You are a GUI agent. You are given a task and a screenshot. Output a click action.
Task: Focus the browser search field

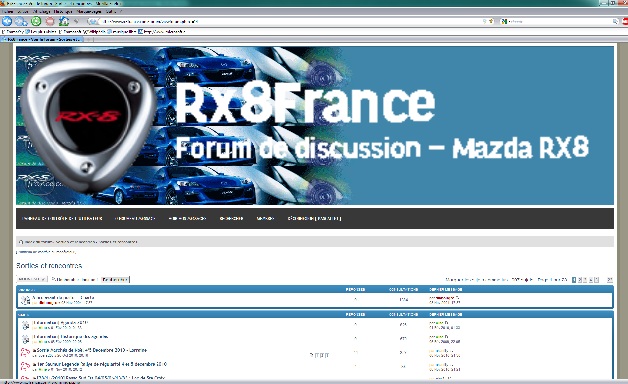pos(560,21)
